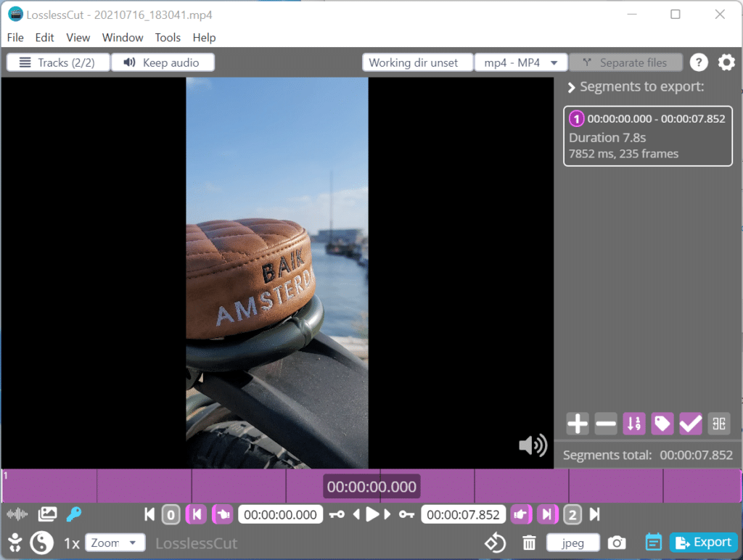The width and height of the screenshot is (743, 560).
Task: Show waveform with the audio waveform icon
Action: point(17,514)
